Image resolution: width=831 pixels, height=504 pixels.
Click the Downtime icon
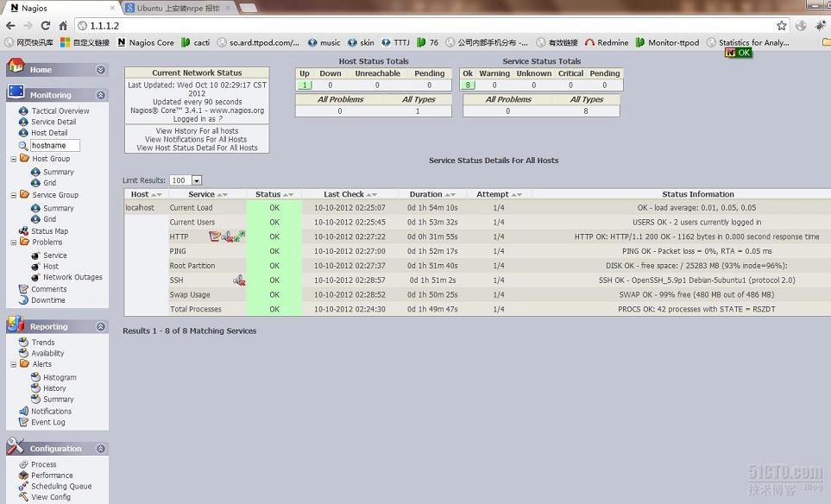coord(23,300)
